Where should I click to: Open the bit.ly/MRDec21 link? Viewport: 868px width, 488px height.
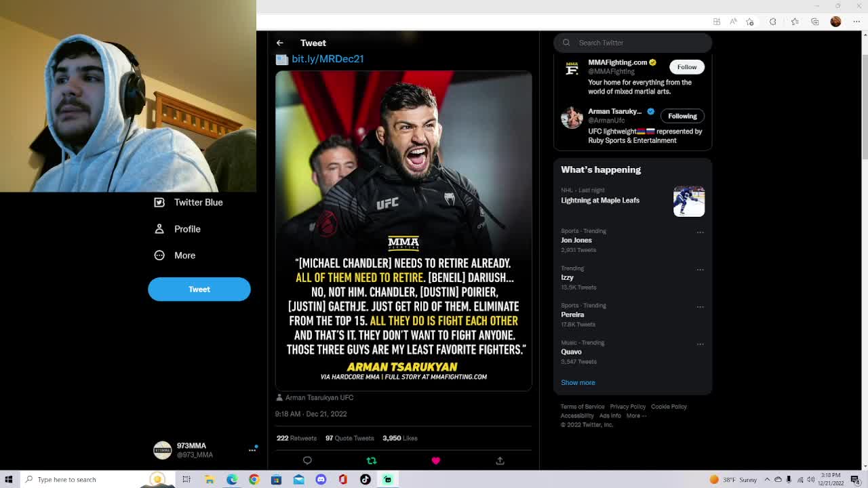click(328, 59)
